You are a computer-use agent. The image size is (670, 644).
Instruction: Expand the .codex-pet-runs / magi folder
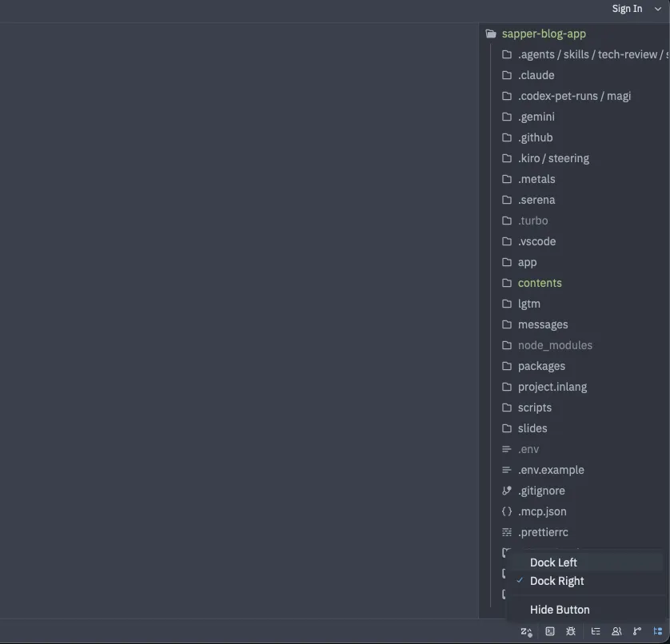coord(574,96)
